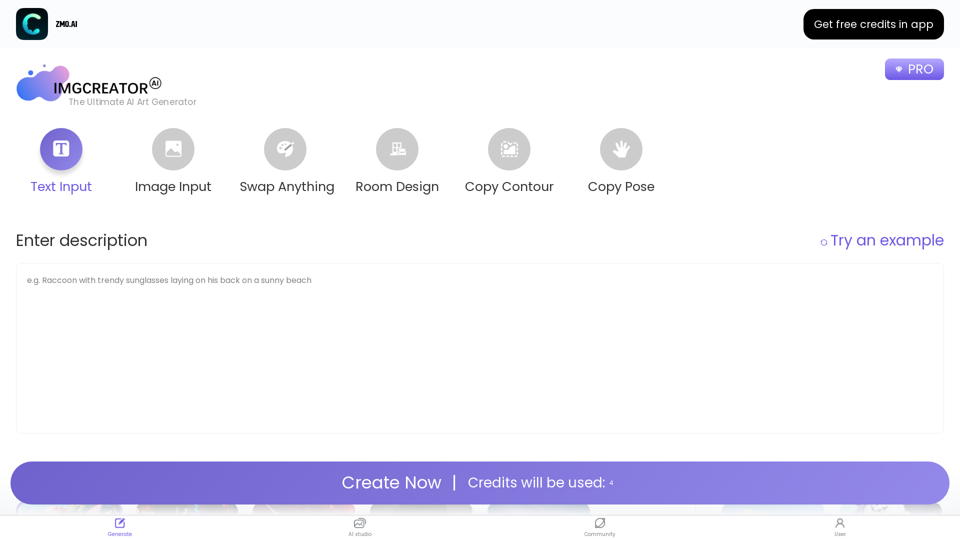
Task: Click the Create Now button
Action: (x=480, y=483)
